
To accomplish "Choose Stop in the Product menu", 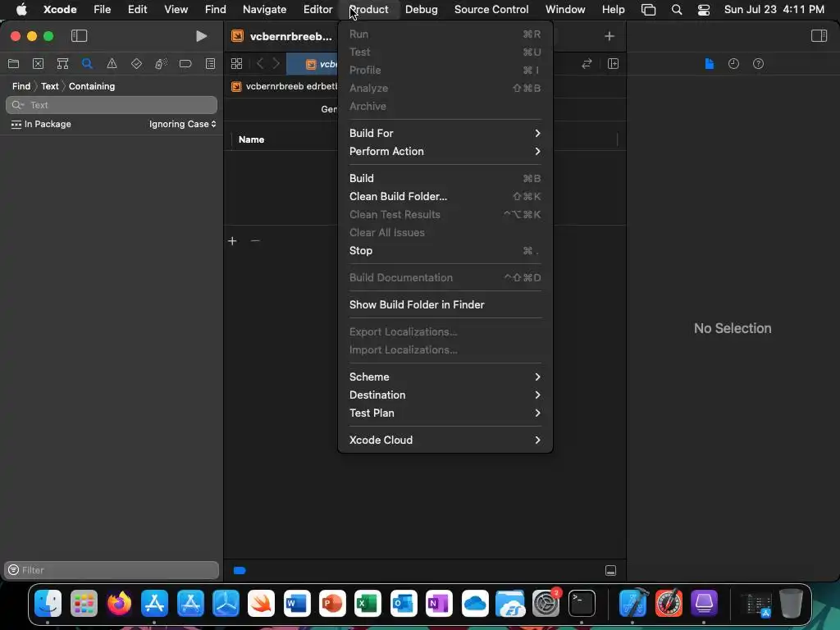I will (x=445, y=251).
